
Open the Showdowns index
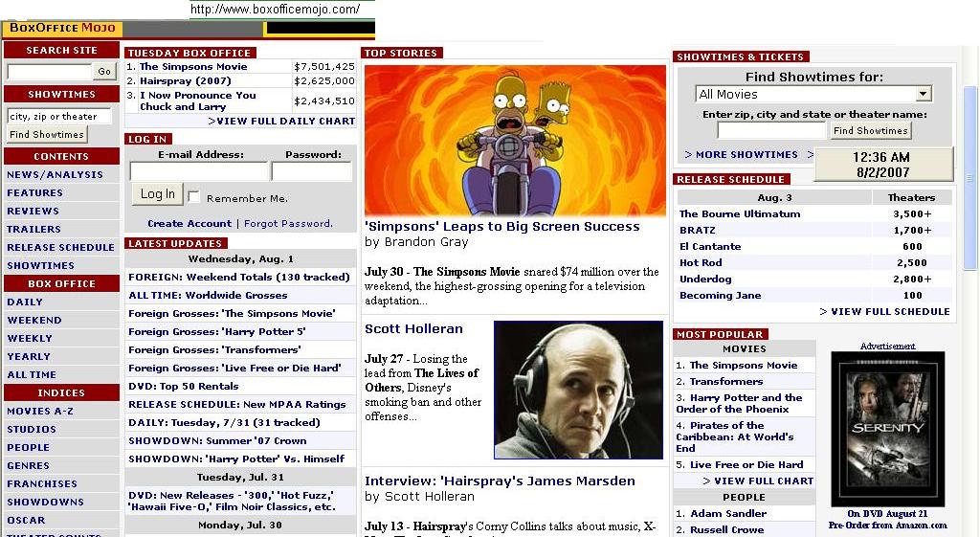[x=45, y=502]
